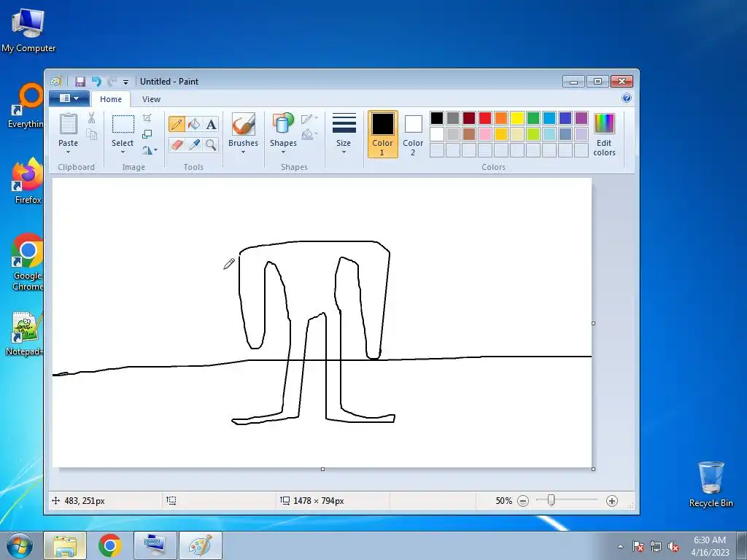Click the Cut scissors icon

(91, 117)
